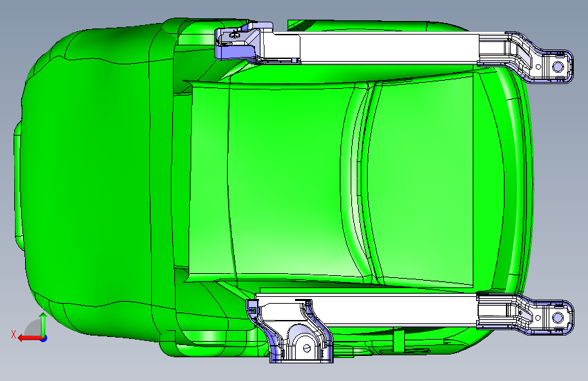Viewport: 588px width, 381px height.
Task: Click the "X" axis label
Action: (14, 334)
